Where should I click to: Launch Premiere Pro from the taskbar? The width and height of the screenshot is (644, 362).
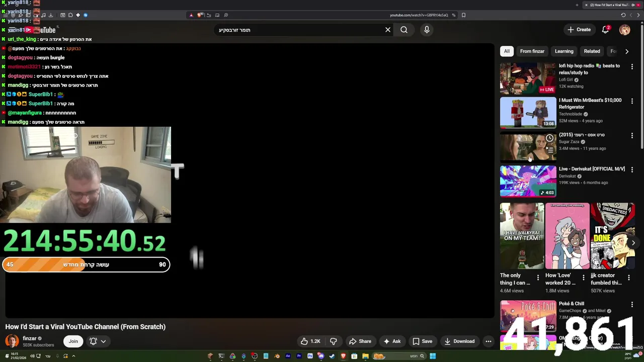tap(299, 356)
